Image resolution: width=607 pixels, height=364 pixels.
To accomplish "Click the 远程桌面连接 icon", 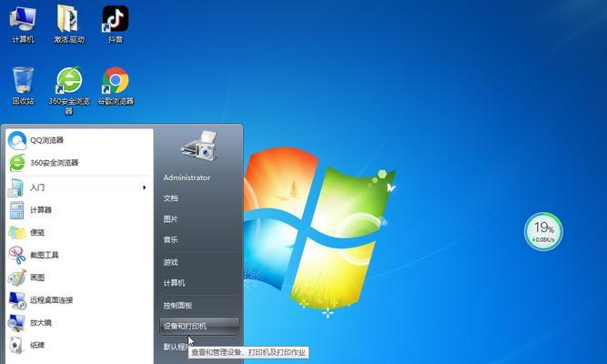I will coord(17,299).
